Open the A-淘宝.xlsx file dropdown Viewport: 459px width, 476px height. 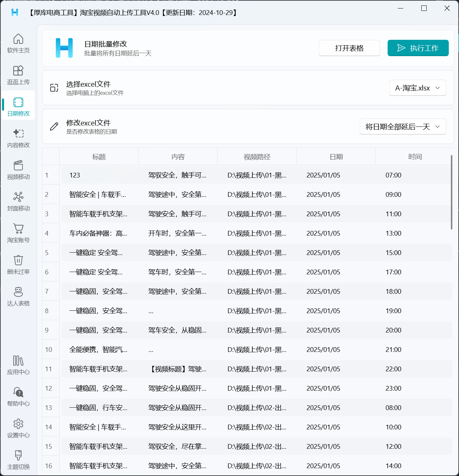point(418,88)
